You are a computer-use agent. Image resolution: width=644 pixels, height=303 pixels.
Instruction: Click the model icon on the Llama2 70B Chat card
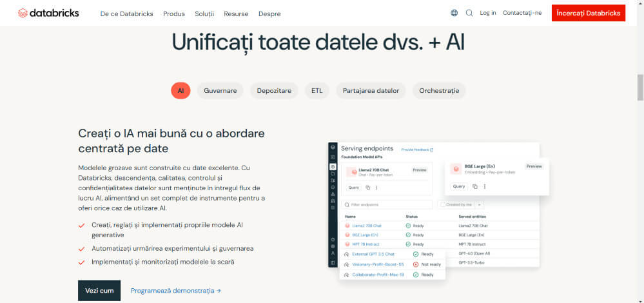pos(352,172)
